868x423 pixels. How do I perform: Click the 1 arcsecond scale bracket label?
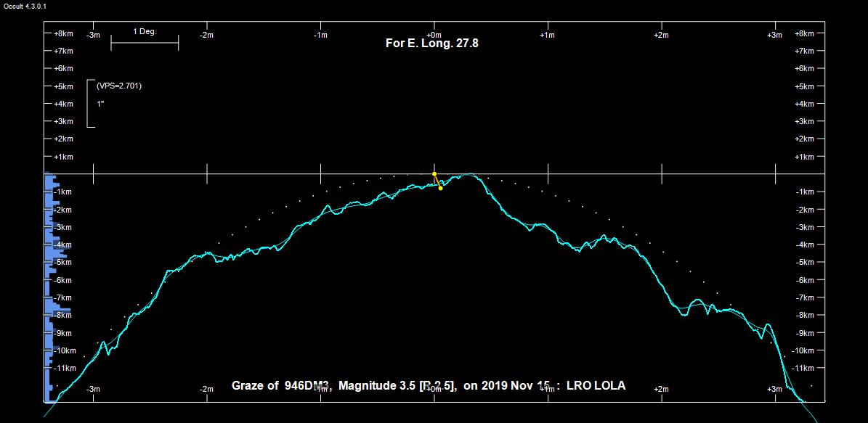[x=101, y=104]
